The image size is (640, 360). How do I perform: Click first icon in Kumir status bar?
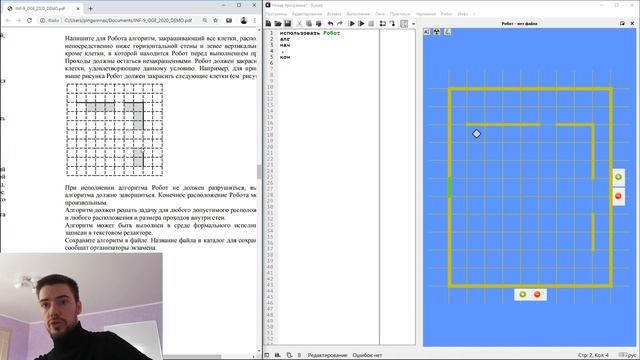[267, 355]
